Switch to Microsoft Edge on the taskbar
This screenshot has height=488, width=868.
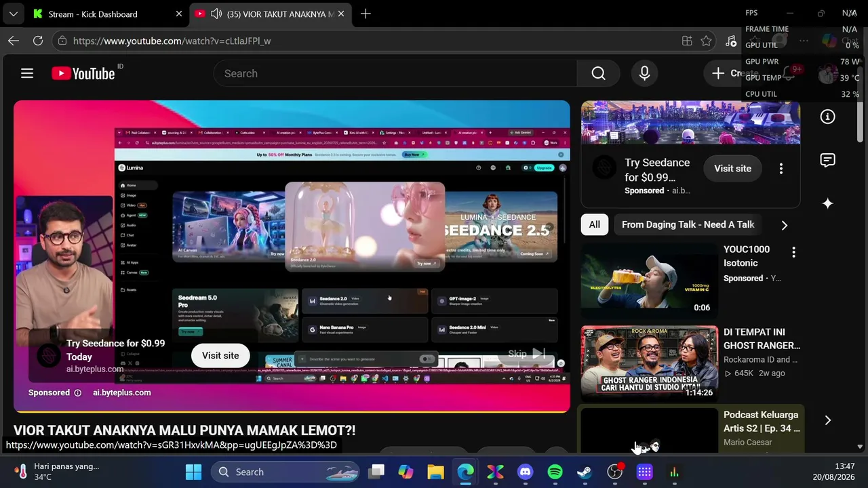pyautogui.click(x=465, y=472)
